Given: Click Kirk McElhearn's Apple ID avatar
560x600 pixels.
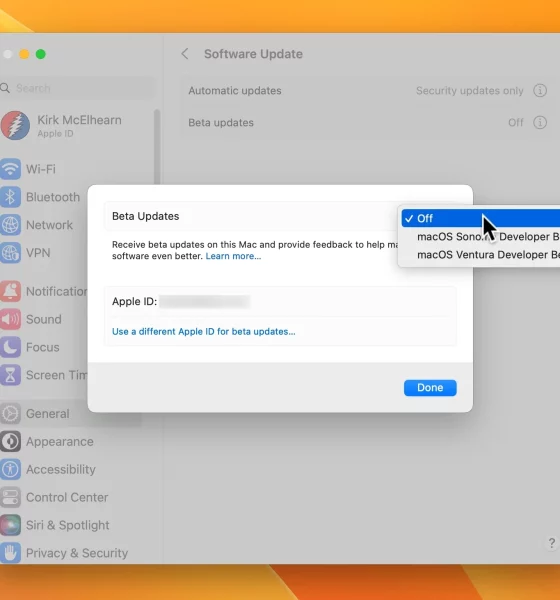Looking at the screenshot, I should [15, 126].
